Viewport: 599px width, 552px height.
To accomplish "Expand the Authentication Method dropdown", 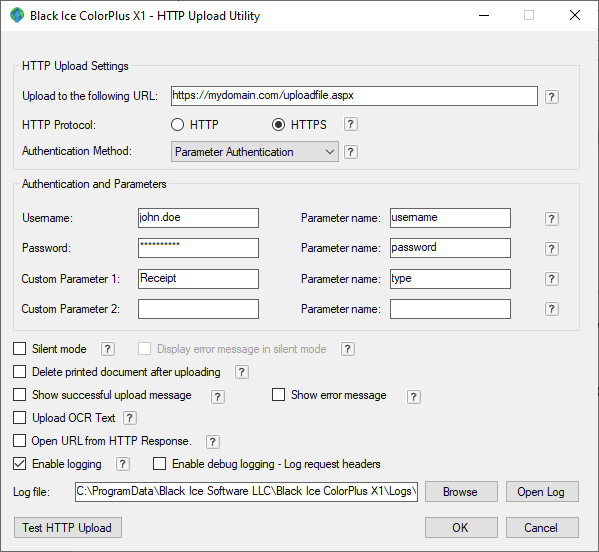I will tap(255, 152).
